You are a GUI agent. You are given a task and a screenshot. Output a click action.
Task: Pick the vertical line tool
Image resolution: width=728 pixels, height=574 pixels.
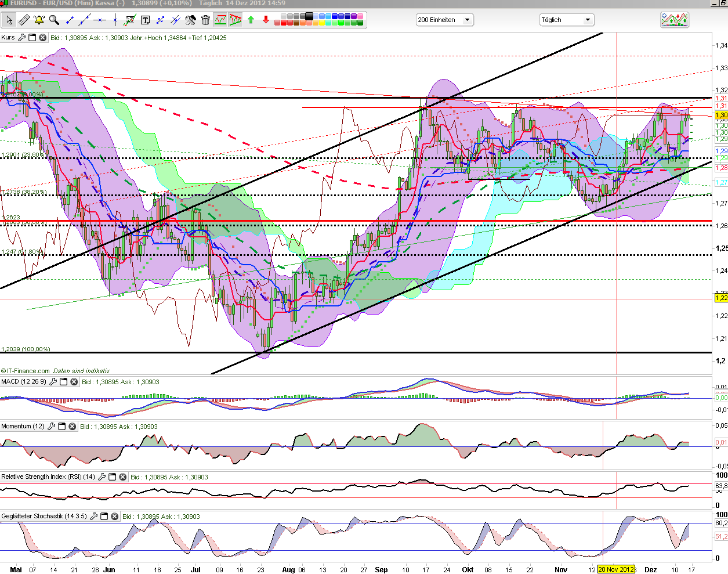click(115, 20)
